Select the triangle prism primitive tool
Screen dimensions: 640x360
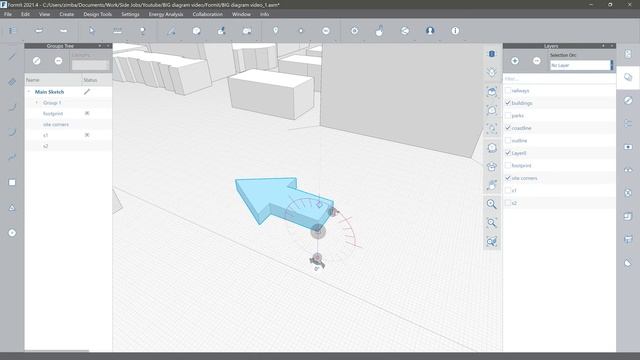tap(12, 207)
